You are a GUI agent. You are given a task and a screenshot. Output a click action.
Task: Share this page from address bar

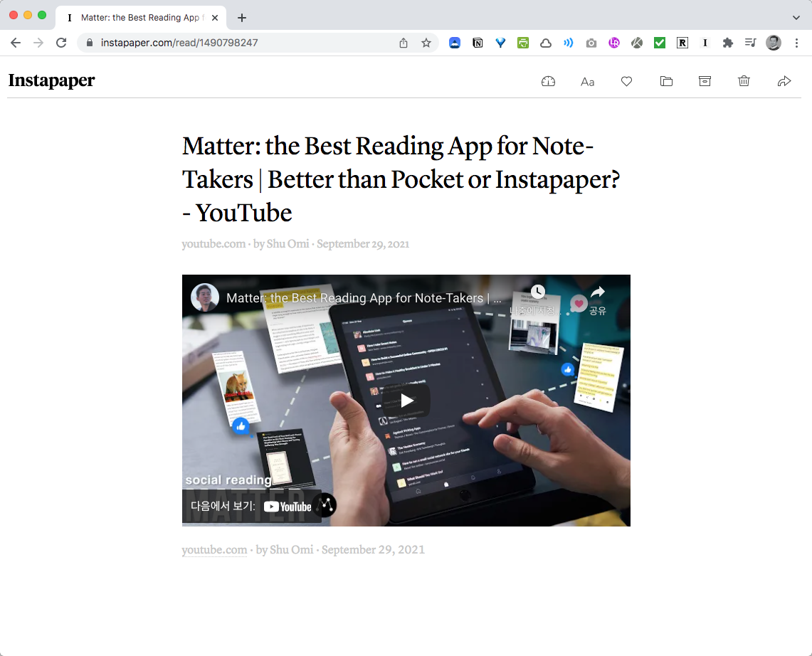pyautogui.click(x=404, y=43)
